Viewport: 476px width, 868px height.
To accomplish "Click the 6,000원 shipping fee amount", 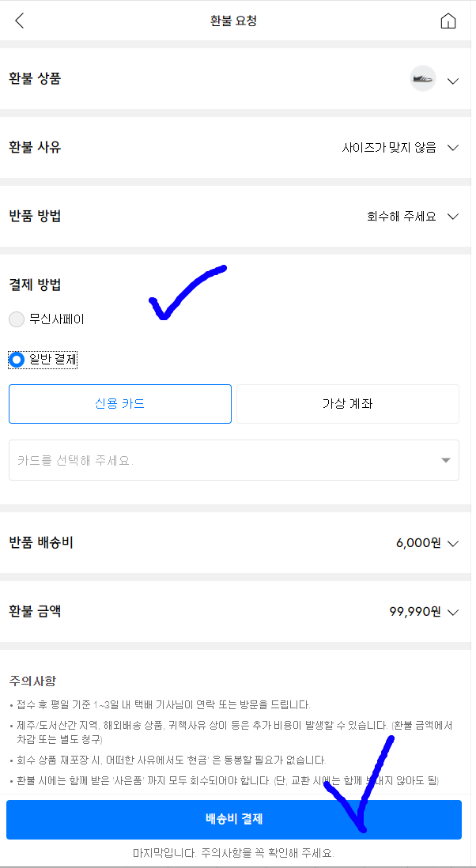I will coord(417,543).
